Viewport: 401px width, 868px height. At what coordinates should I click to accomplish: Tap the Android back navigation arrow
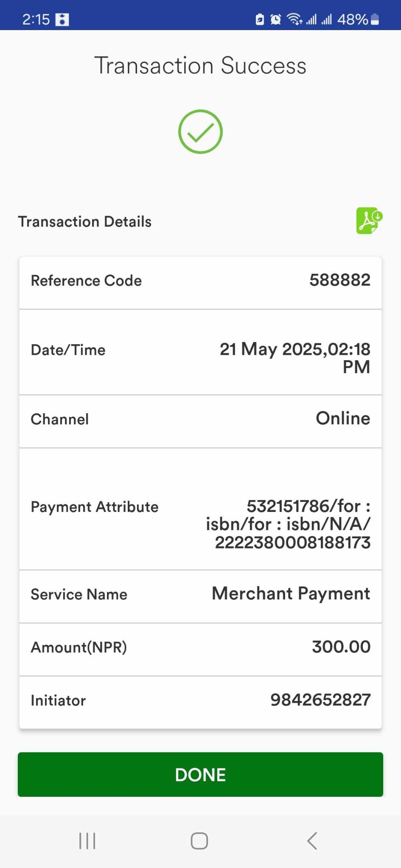pyautogui.click(x=312, y=841)
